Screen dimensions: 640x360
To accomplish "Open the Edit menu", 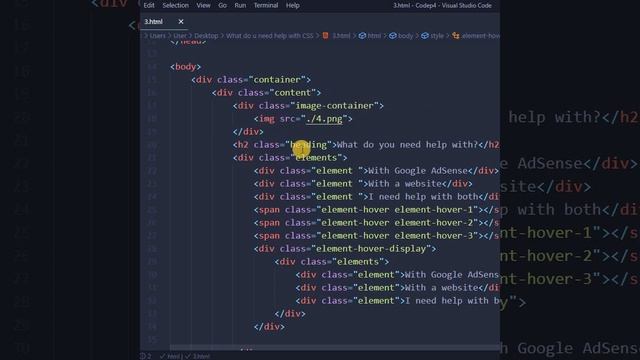I will click(149, 5).
